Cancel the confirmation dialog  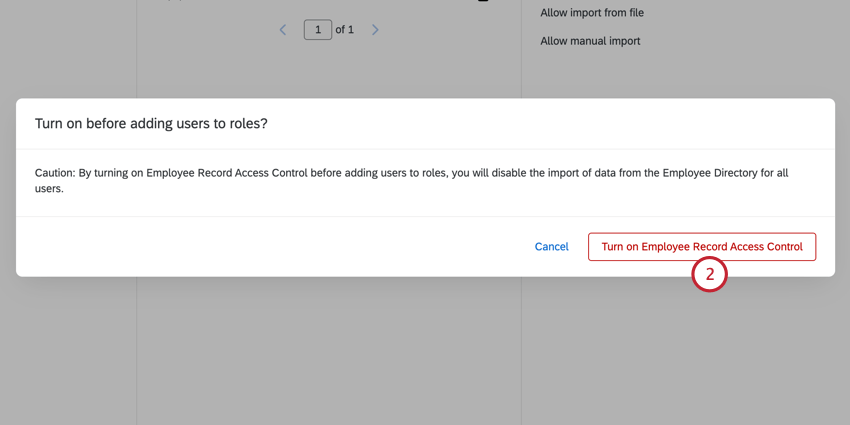coord(551,247)
